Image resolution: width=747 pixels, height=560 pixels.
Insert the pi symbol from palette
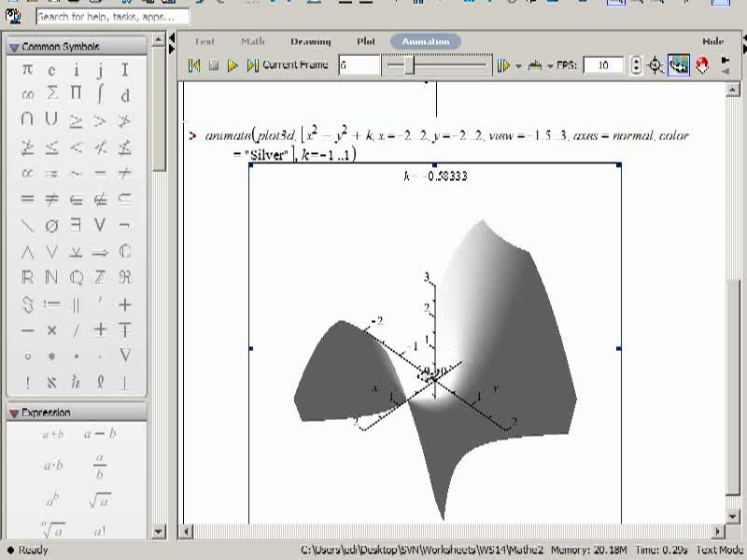click(x=28, y=69)
